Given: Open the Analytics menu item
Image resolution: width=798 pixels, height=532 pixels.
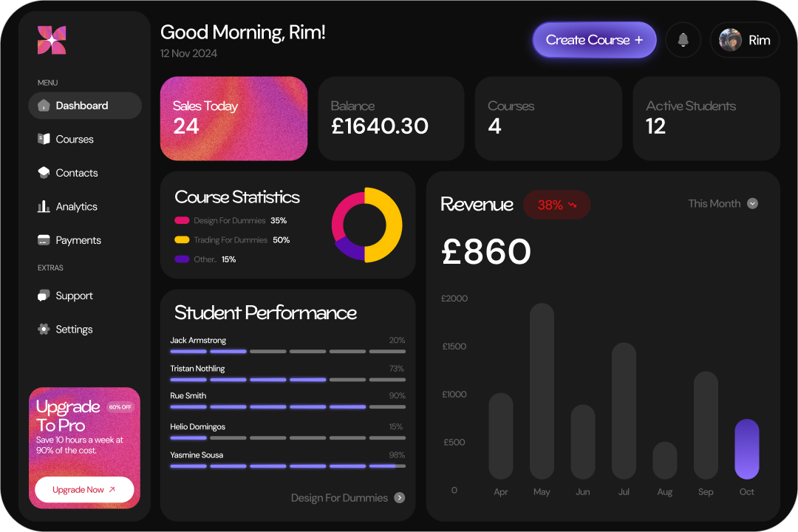Looking at the screenshot, I should (76, 207).
